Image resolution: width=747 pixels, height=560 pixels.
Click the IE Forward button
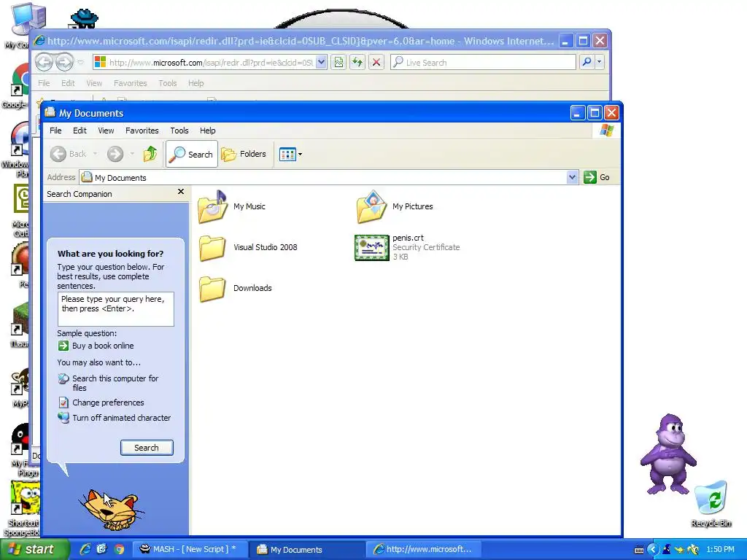(64, 62)
